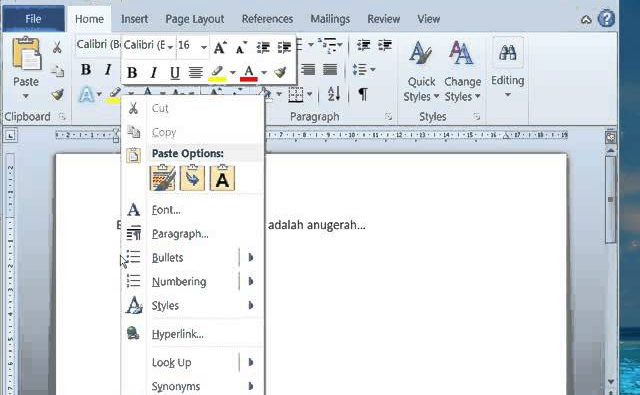Switch to the Insert tab
The height and width of the screenshot is (395, 640).
click(x=134, y=19)
